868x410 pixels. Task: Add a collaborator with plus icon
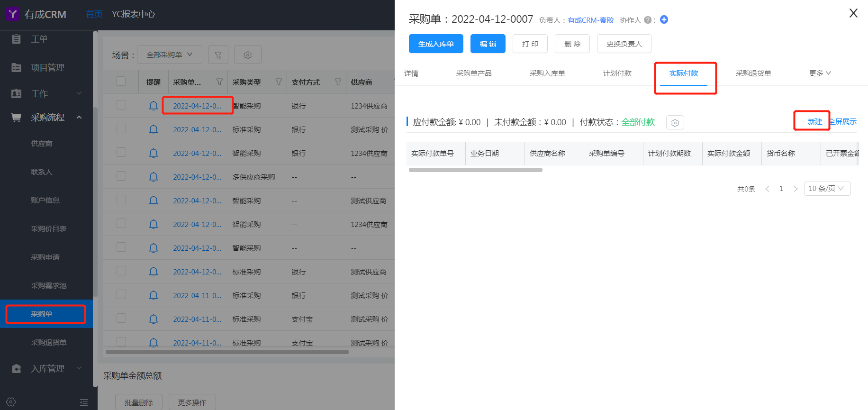click(664, 19)
